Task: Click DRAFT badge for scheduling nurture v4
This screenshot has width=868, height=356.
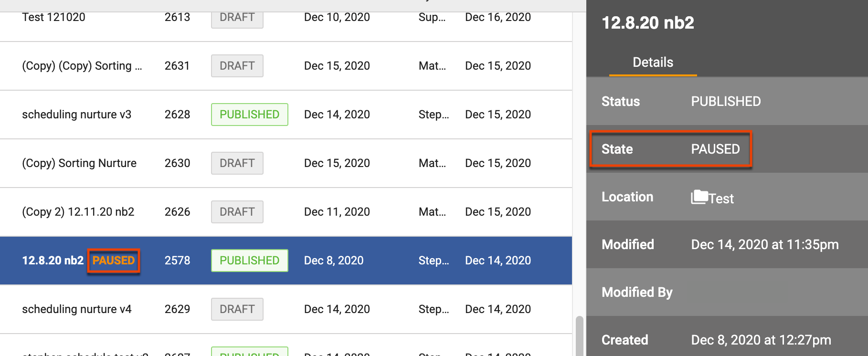Action: (237, 309)
